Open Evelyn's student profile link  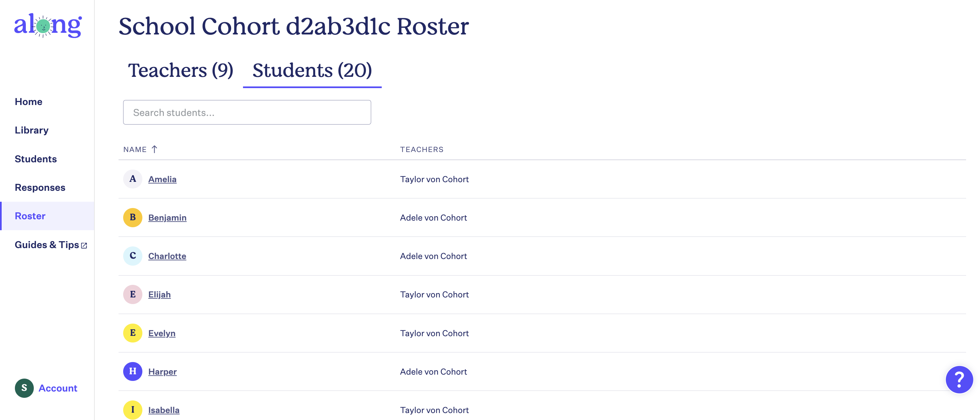(x=162, y=333)
